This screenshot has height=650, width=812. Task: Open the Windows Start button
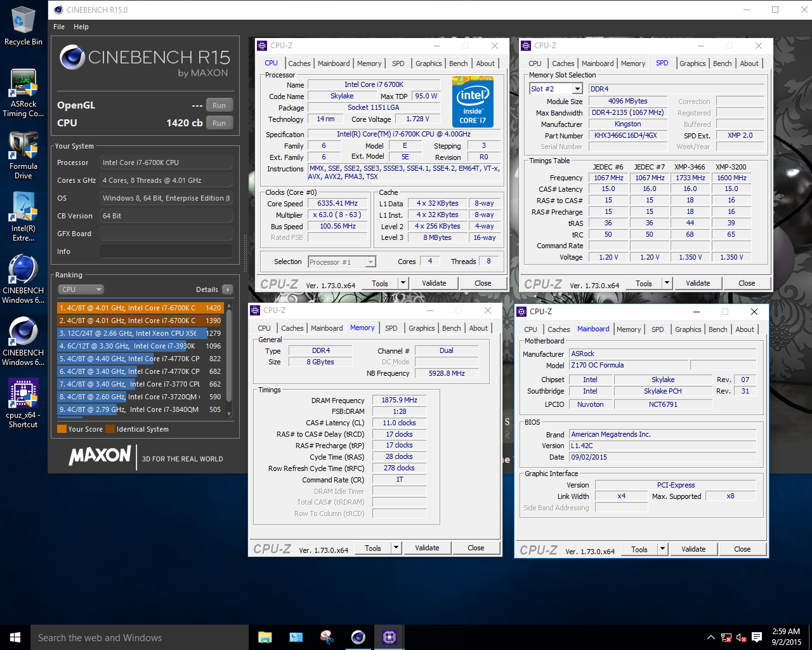point(15,637)
